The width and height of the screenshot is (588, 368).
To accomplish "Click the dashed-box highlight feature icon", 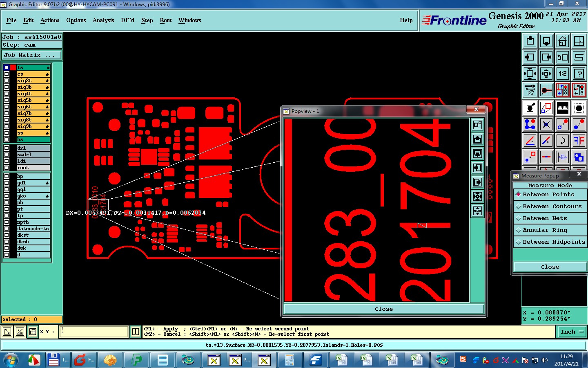I will pos(579,108).
